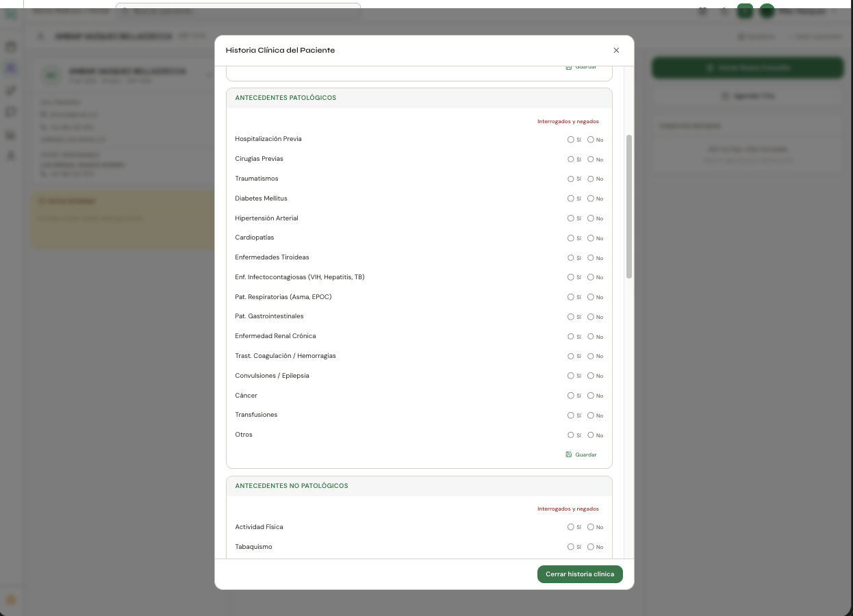This screenshot has height=616, width=853.
Task: Select Sí for Hipertensión Arterial
Action: 570,218
